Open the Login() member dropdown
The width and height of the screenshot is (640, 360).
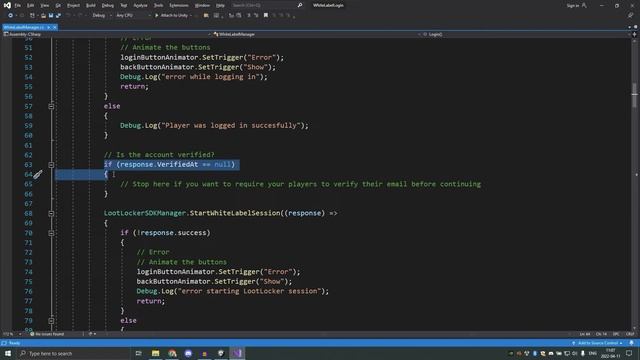526,34
